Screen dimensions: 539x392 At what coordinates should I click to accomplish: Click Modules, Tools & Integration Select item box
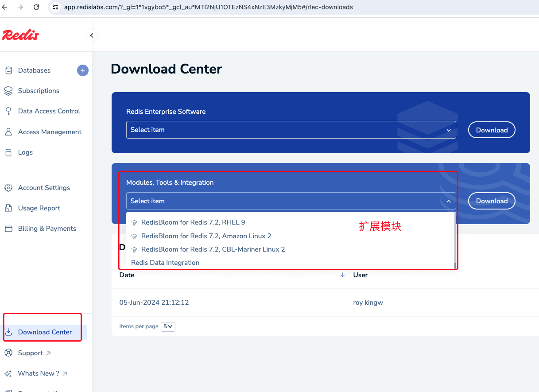pyautogui.click(x=291, y=201)
